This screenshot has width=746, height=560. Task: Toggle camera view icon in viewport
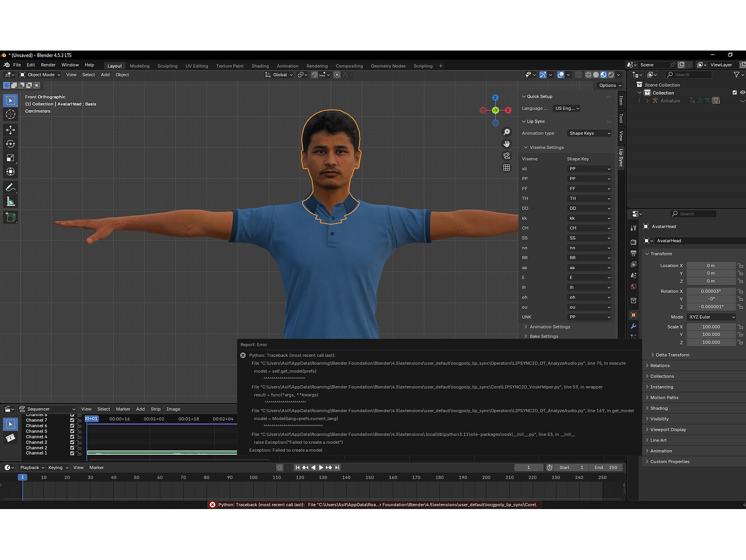[x=506, y=156]
